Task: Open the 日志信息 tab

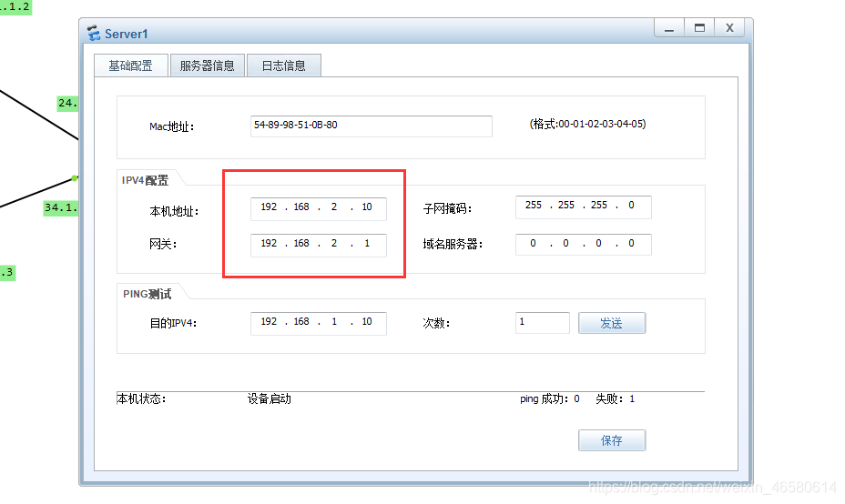Action: click(x=284, y=66)
